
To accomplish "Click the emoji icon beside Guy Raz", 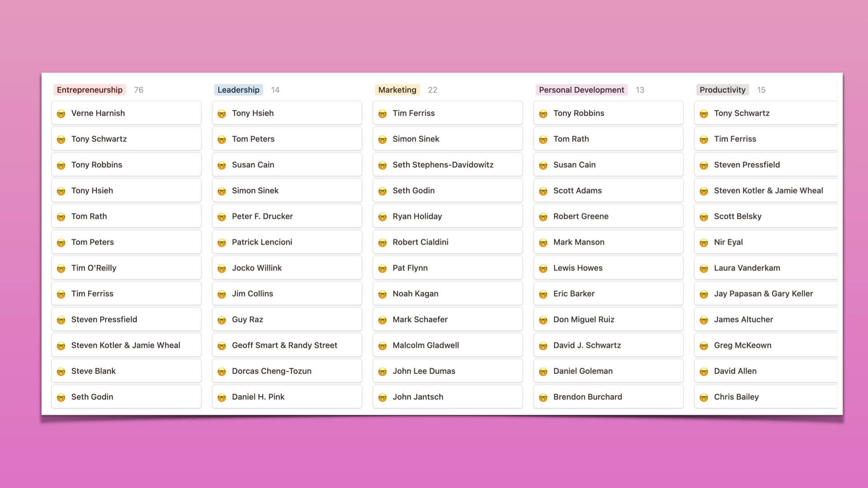I will click(x=222, y=320).
